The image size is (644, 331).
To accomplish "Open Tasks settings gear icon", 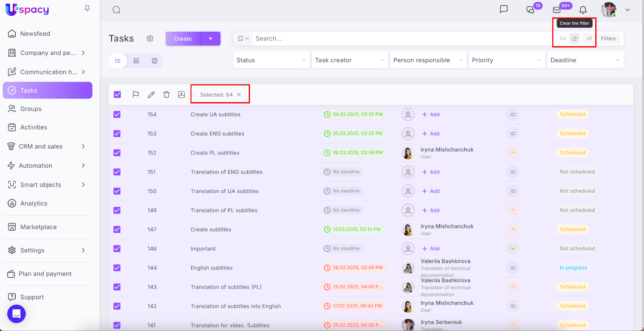I will click(x=150, y=39).
